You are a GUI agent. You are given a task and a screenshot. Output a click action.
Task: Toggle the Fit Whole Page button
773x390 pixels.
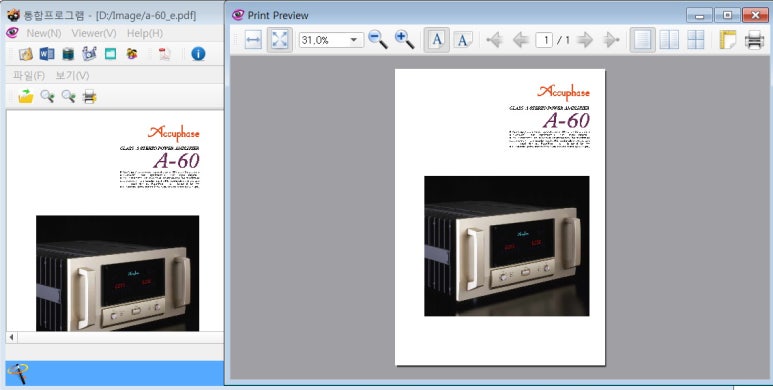(280, 40)
